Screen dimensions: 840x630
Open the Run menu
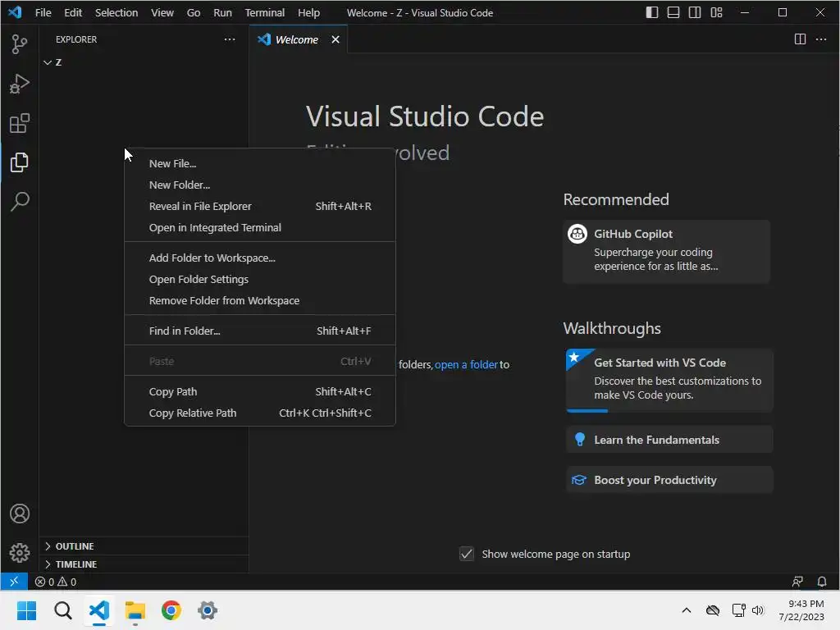pos(222,12)
